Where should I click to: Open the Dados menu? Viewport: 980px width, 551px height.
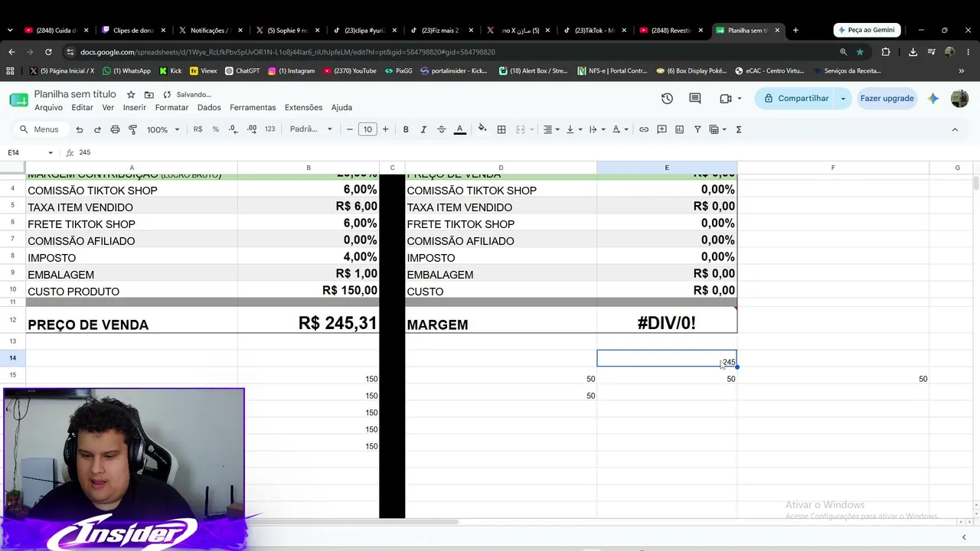pyautogui.click(x=209, y=107)
